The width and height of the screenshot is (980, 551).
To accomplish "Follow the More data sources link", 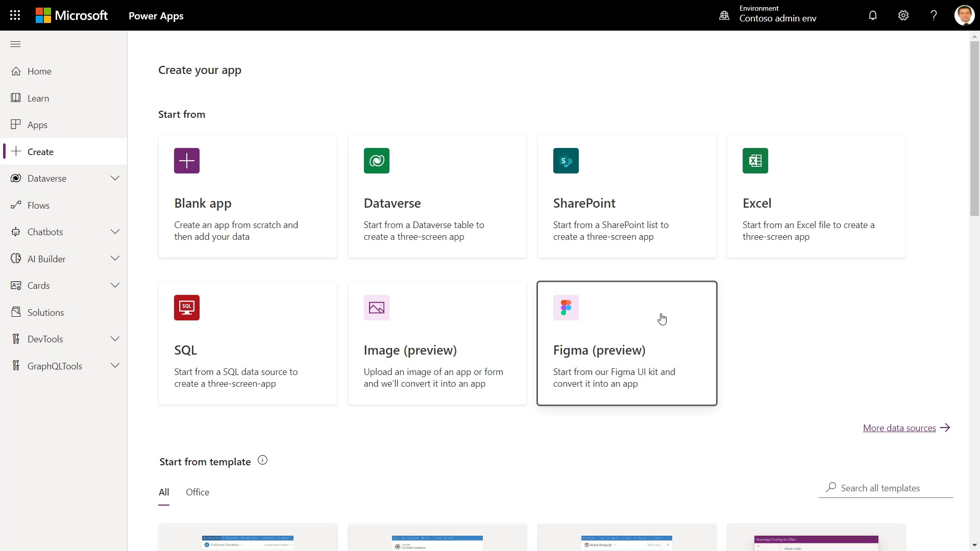I will point(906,428).
